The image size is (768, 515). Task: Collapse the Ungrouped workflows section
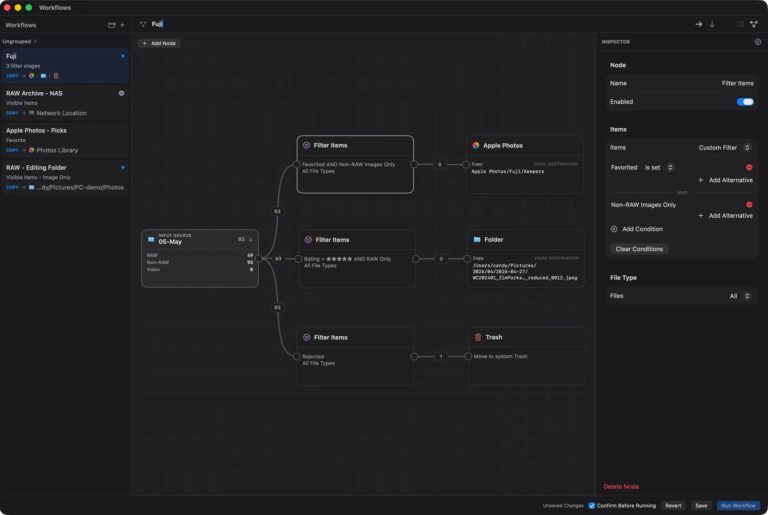[35, 42]
